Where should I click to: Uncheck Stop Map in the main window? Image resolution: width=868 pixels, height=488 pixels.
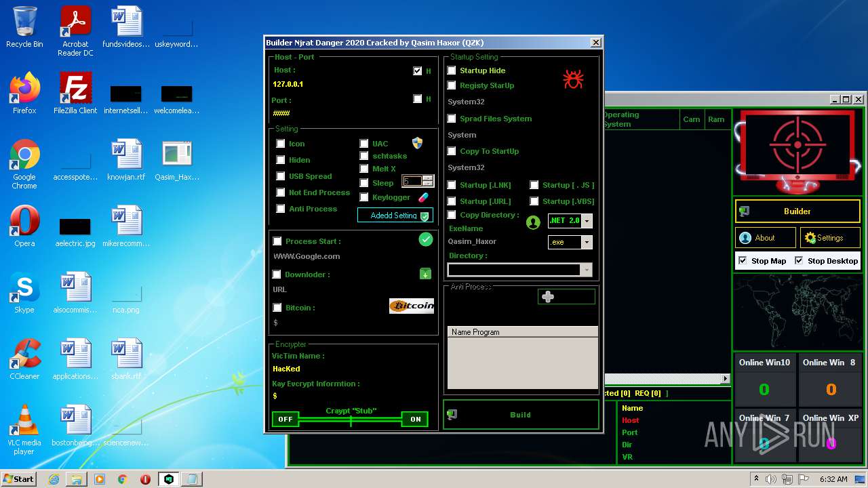[743, 261]
